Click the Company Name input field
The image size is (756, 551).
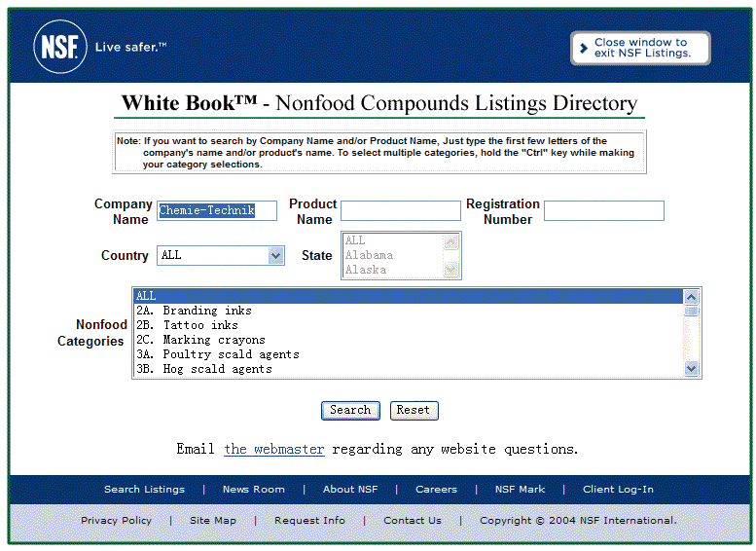(x=217, y=210)
